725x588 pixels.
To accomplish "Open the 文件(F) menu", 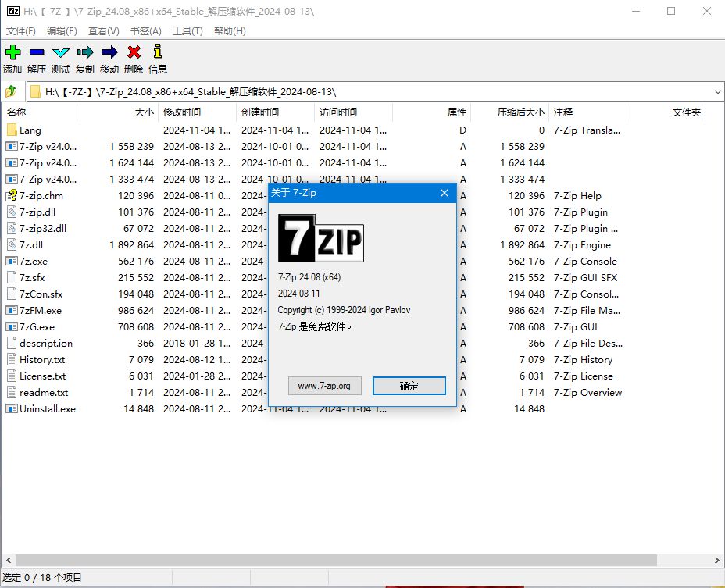I will tap(21, 31).
